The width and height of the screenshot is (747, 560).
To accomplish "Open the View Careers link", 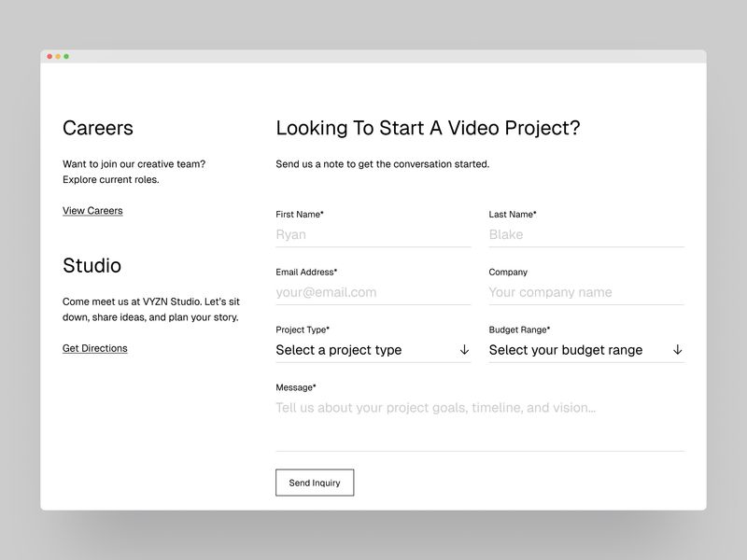I will 92,210.
